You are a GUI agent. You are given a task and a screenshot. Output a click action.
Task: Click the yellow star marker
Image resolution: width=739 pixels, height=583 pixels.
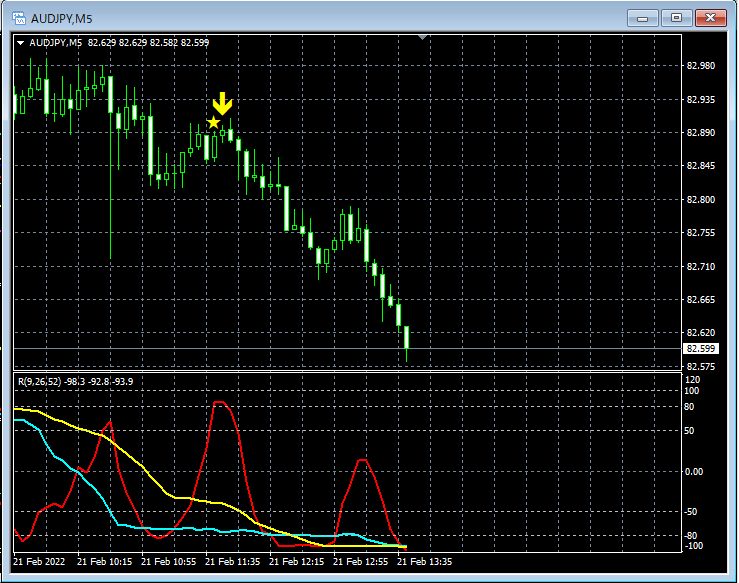[x=213, y=123]
